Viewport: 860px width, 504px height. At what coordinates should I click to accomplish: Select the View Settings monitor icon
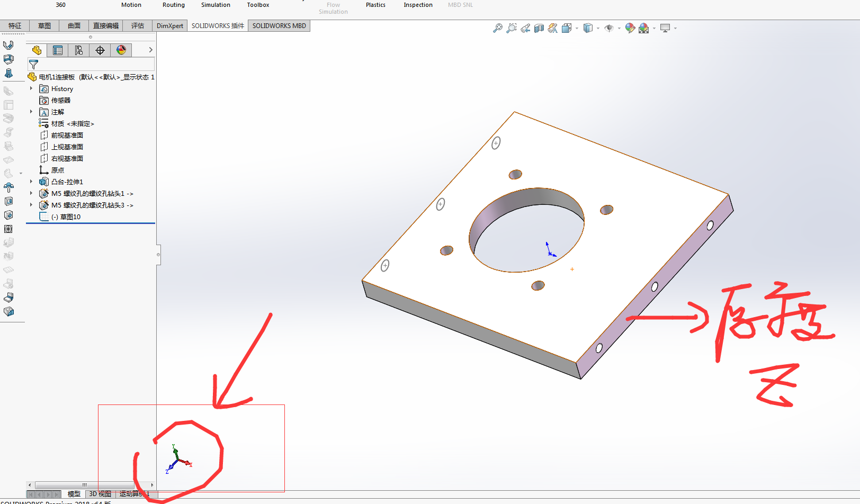pos(666,28)
